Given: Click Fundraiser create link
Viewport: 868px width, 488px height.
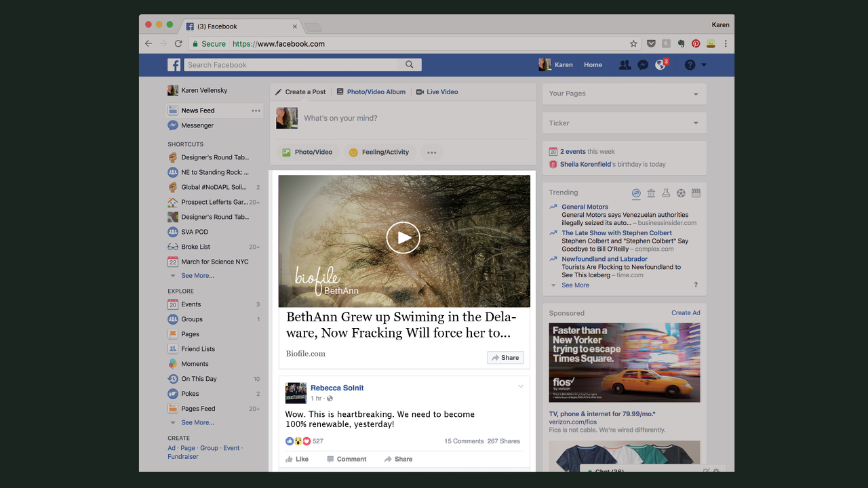Looking at the screenshot, I should point(183,457).
